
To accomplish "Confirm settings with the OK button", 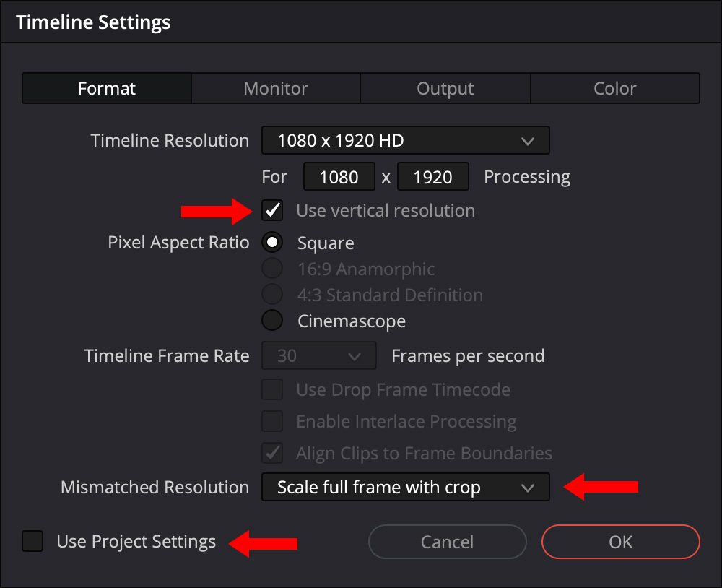I will (620, 542).
